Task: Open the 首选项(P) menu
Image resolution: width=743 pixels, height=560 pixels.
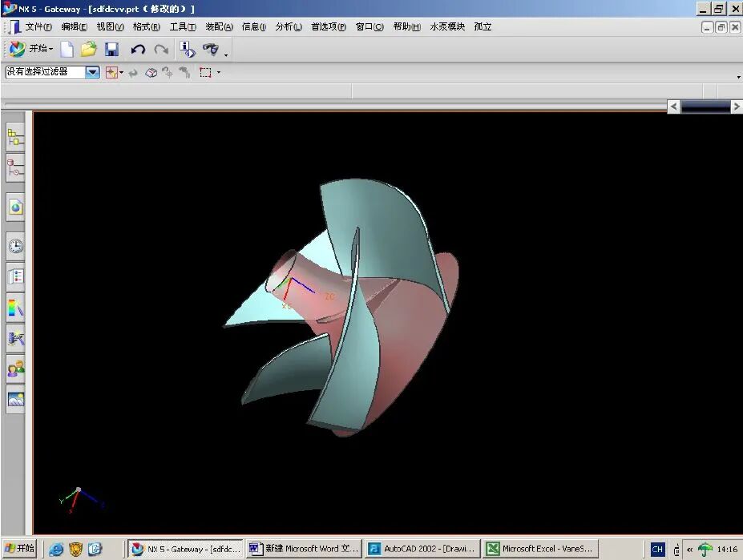Action: coord(329,27)
